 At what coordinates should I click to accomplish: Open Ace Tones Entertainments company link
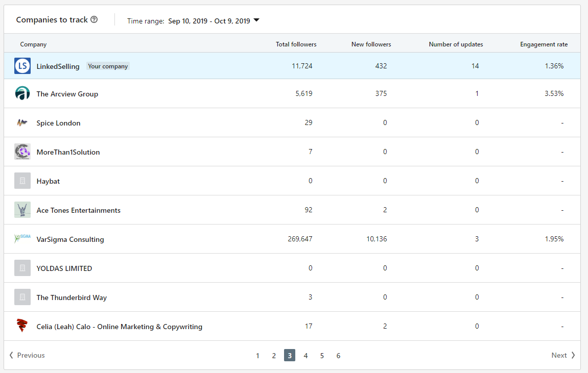click(78, 210)
